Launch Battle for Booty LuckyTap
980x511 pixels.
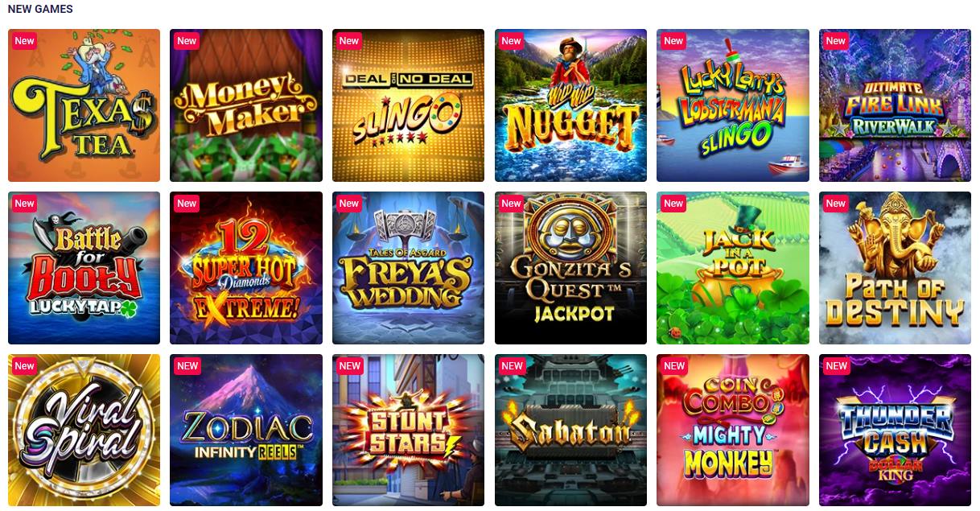[84, 268]
